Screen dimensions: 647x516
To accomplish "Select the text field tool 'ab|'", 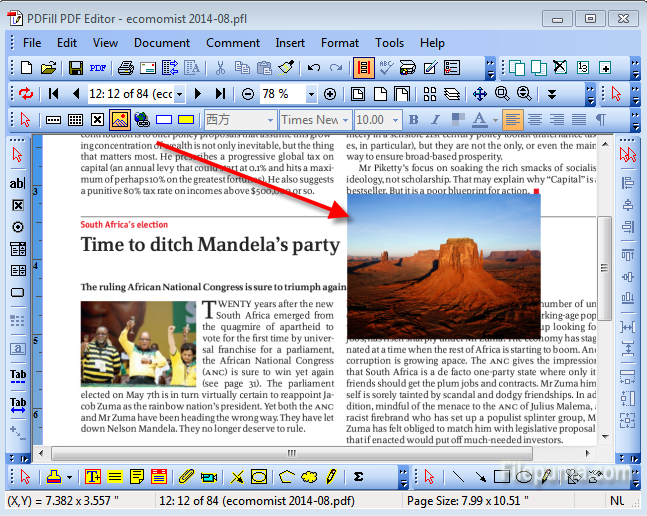I will click(17, 183).
